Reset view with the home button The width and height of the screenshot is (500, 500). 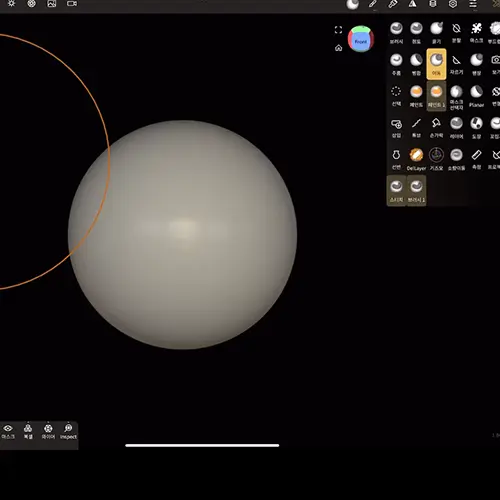click(x=338, y=48)
